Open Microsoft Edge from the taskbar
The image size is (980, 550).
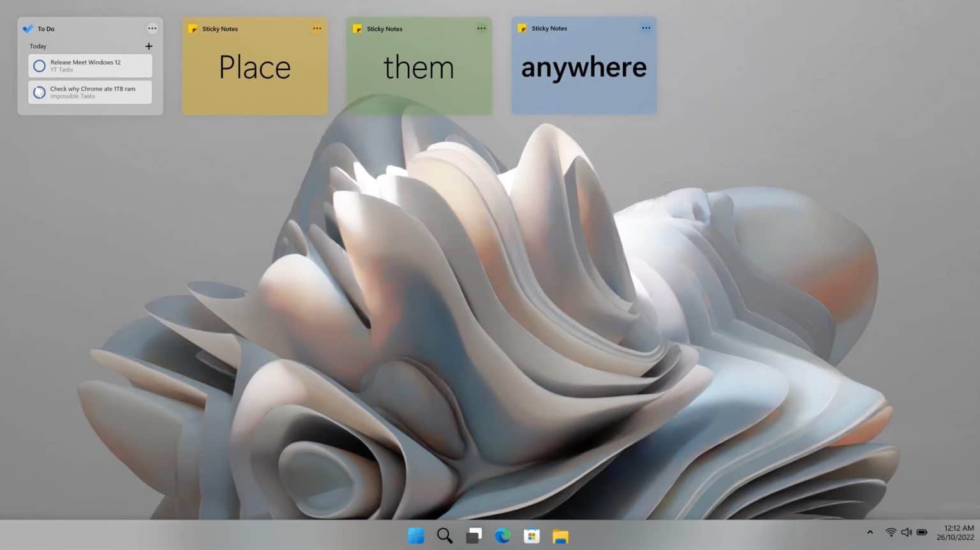[x=503, y=536]
